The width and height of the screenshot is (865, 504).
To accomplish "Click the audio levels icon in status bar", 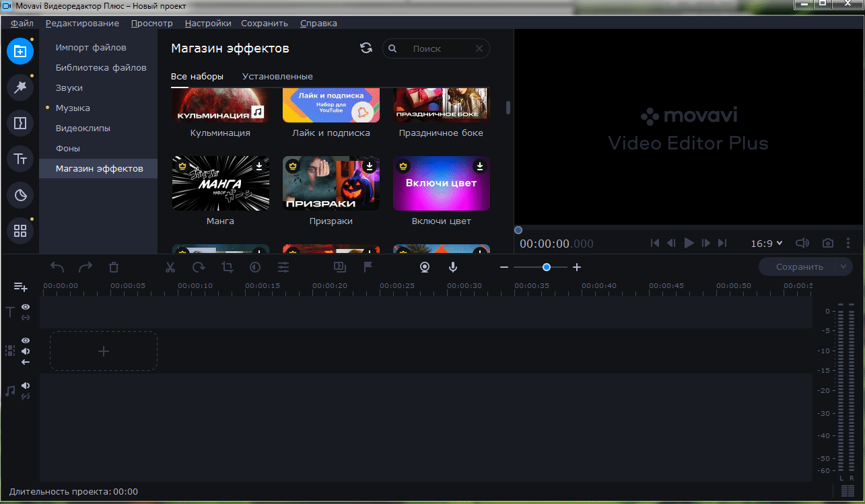I will click(847, 491).
